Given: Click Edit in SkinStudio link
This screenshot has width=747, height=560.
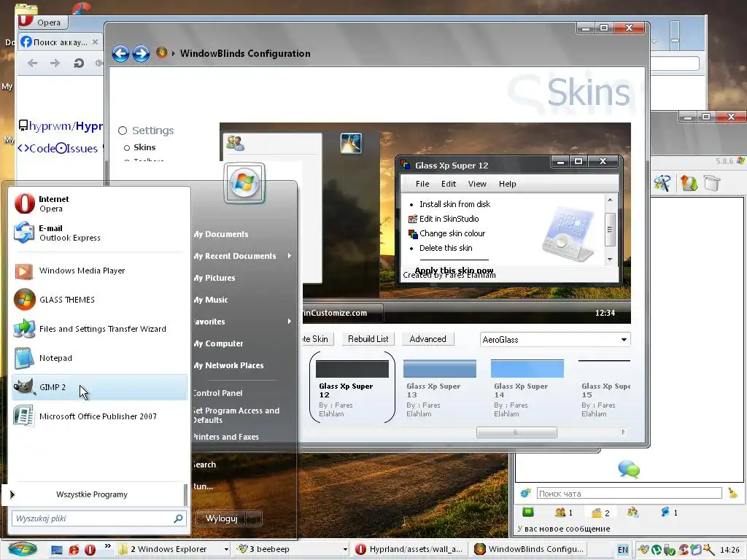Looking at the screenshot, I should (x=449, y=219).
